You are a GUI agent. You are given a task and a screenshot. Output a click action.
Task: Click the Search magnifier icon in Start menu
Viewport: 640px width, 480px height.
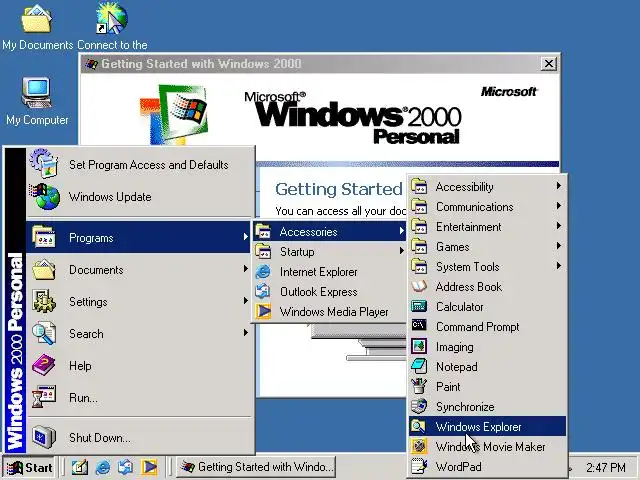(x=44, y=333)
